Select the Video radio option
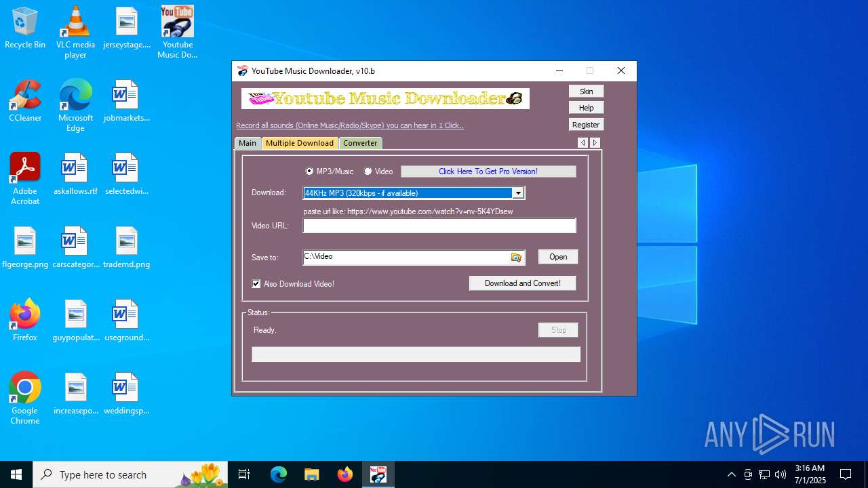Image resolution: width=868 pixels, height=488 pixels. [x=378, y=171]
